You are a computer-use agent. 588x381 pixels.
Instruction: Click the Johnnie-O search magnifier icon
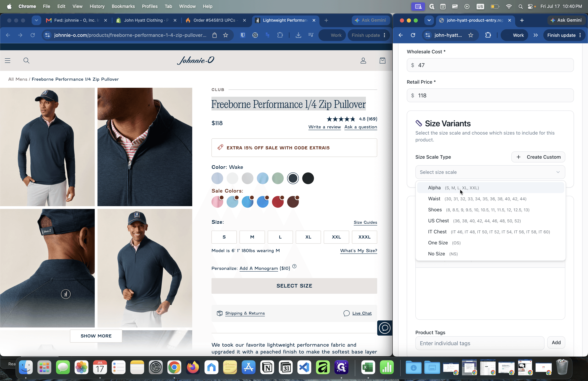click(26, 61)
